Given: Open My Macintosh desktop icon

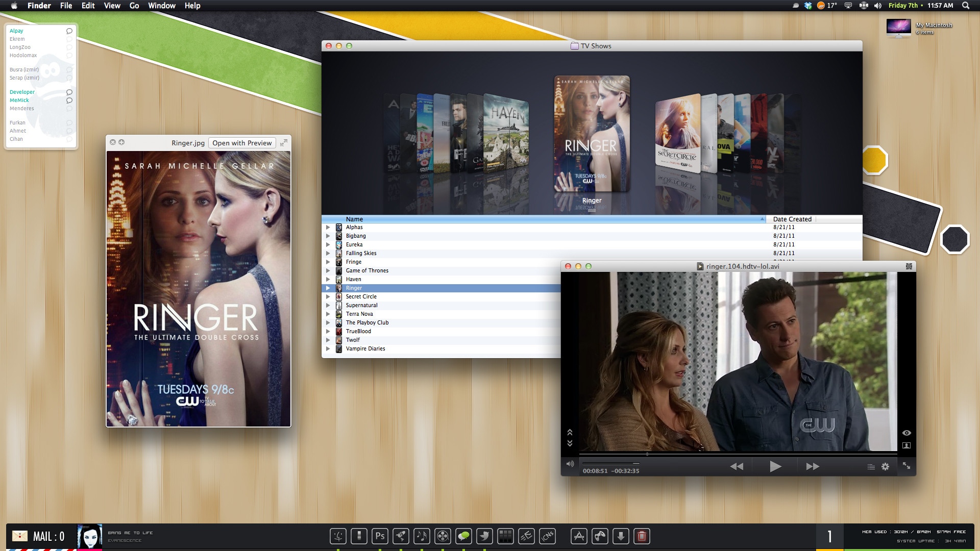Looking at the screenshot, I should tap(898, 28).
